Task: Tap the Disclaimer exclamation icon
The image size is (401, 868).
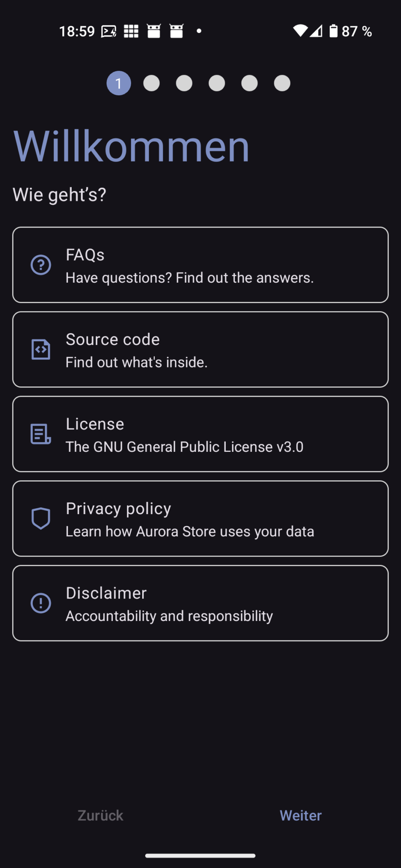Action: [x=41, y=603]
